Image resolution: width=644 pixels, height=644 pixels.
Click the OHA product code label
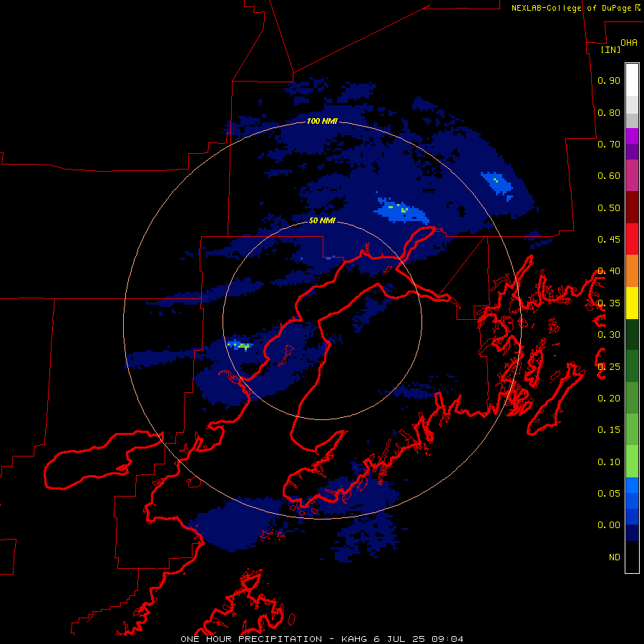point(629,43)
